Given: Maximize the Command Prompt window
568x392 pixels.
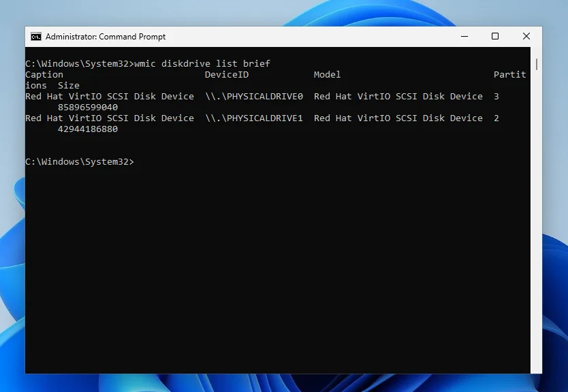Looking at the screenshot, I should tap(495, 36).
